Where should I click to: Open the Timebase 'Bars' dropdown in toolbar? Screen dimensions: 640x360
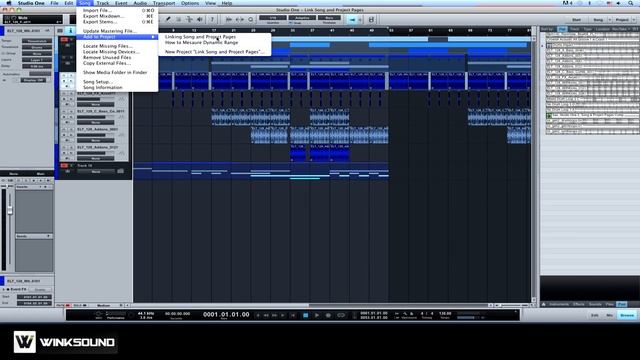(x=329, y=18)
